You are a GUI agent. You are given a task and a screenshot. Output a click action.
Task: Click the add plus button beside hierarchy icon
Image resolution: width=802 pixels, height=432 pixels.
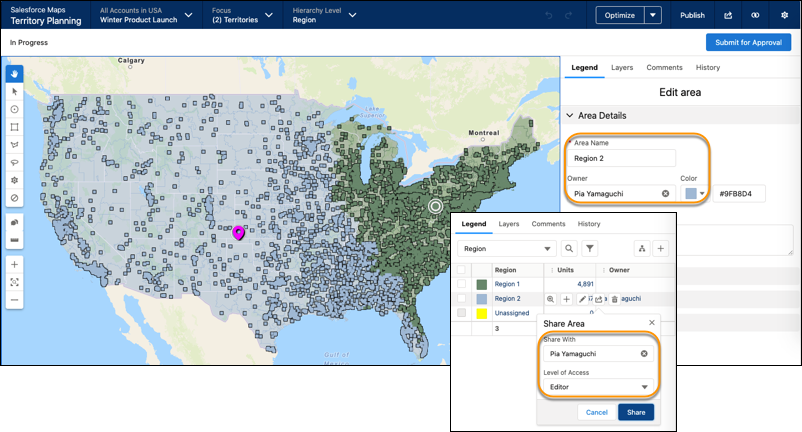tap(661, 248)
